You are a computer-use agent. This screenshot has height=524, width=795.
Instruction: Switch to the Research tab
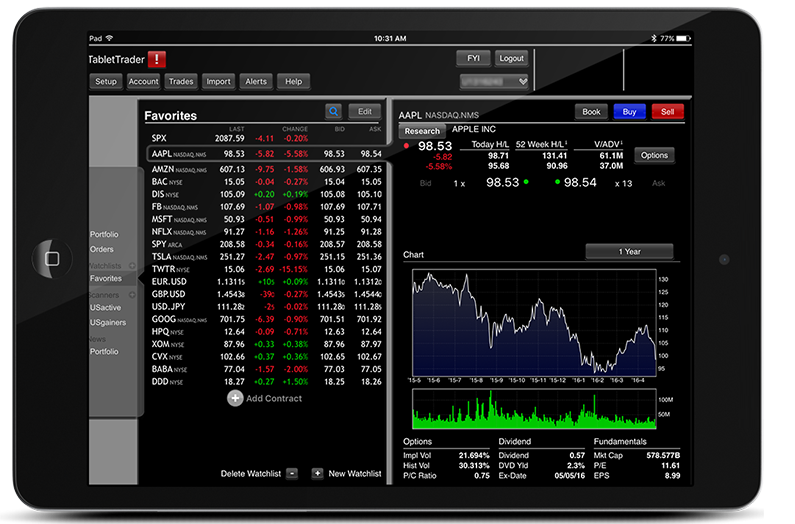click(x=422, y=131)
